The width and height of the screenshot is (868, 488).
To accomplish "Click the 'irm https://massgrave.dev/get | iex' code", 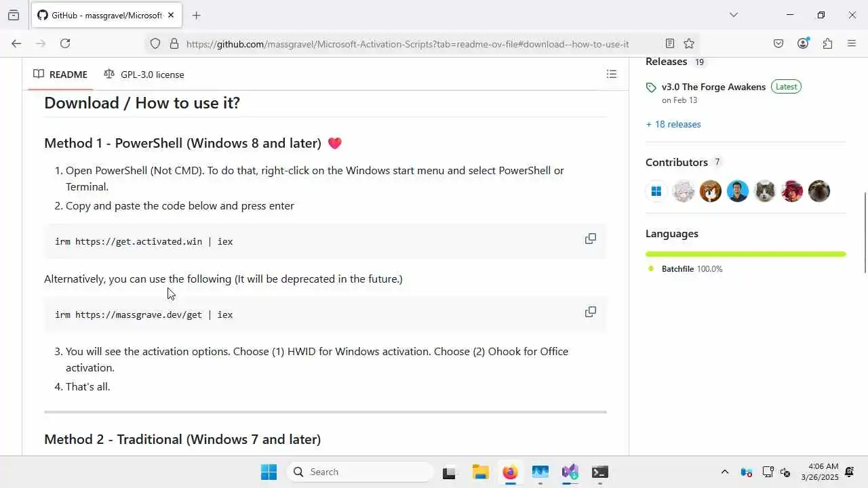I will [x=144, y=314].
